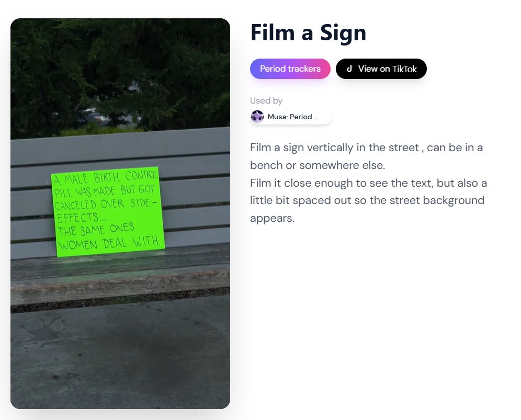Click the Musa profile avatar
Viewport: 521px width, 420px height.
(x=257, y=117)
